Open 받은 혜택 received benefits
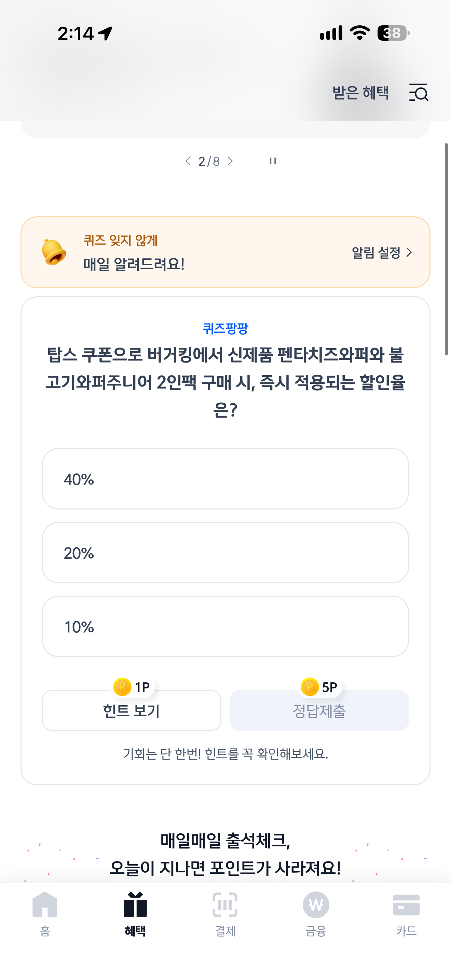Viewport: 451px width, 980px height. 360,93
